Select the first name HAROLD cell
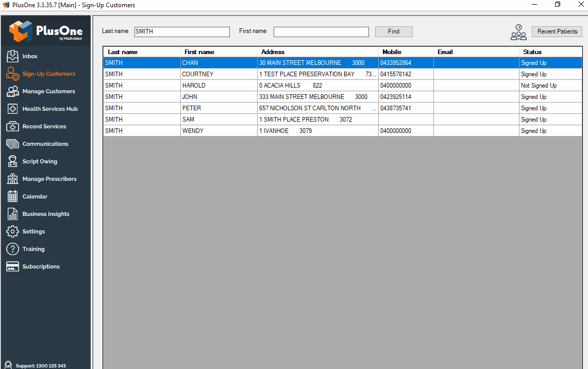The height and width of the screenshot is (369, 588). (x=219, y=86)
